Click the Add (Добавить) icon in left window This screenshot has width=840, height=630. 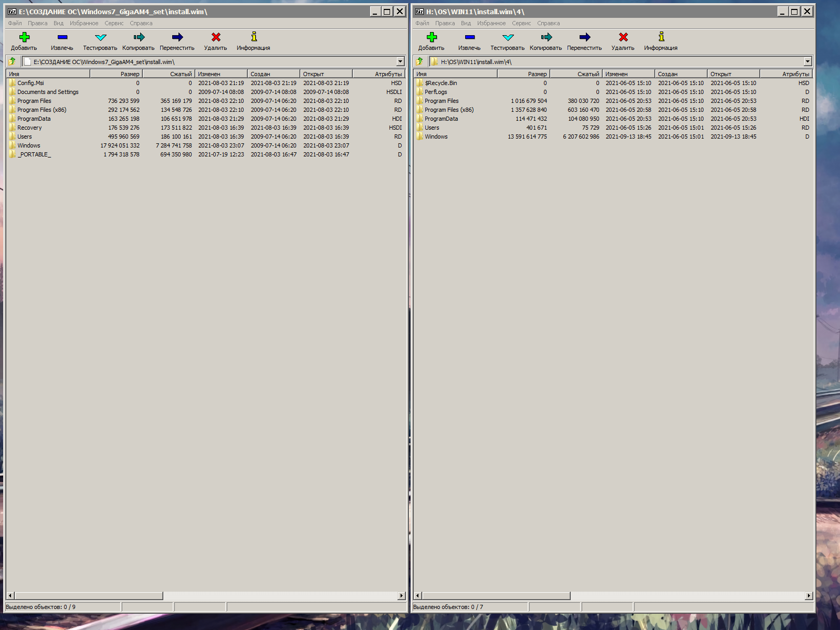pos(24,37)
